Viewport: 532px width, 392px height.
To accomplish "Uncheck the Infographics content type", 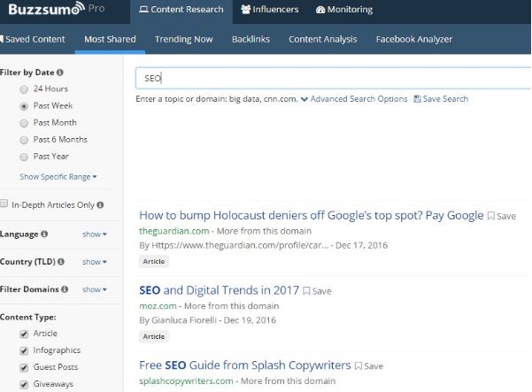I will (23, 350).
